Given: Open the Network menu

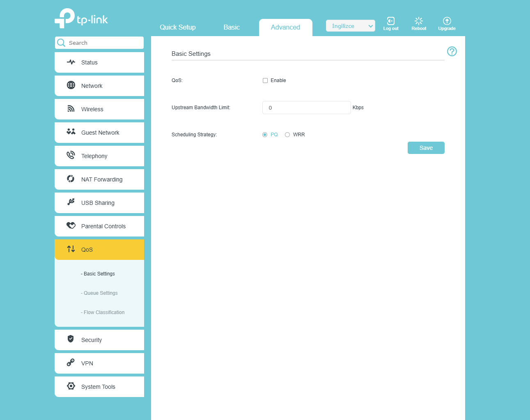Looking at the screenshot, I should pyautogui.click(x=99, y=86).
